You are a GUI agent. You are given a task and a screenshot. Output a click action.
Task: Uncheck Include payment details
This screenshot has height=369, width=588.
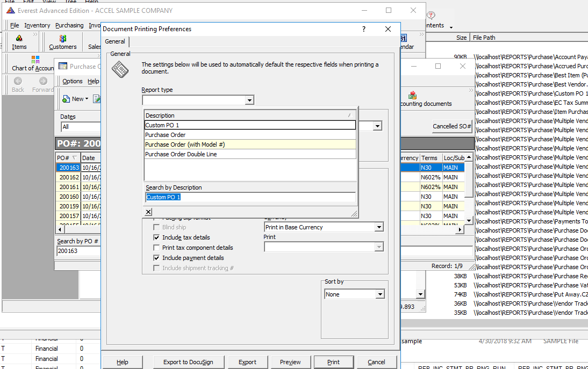point(156,258)
